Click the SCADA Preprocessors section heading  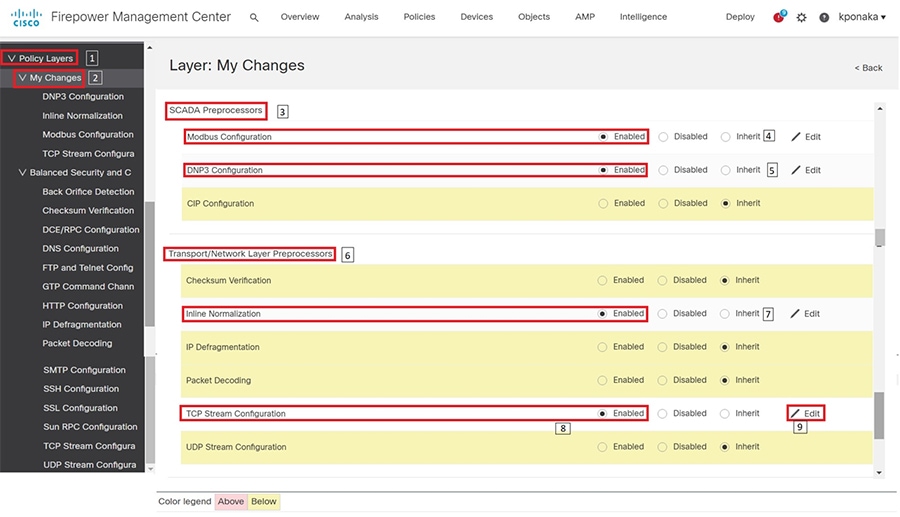pyautogui.click(x=216, y=110)
